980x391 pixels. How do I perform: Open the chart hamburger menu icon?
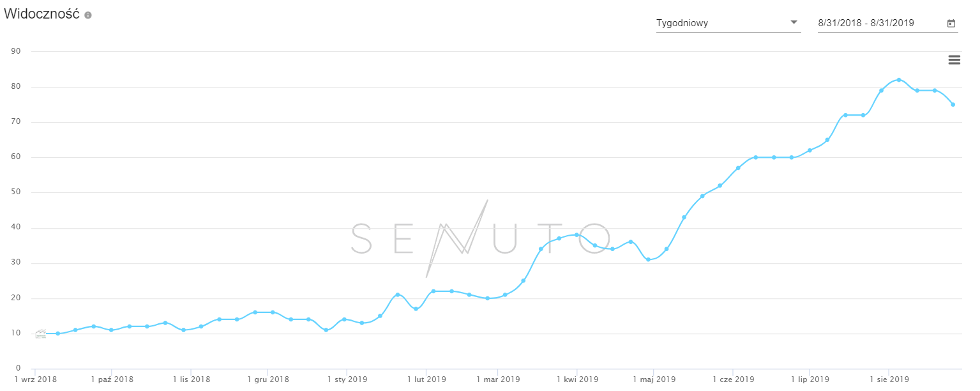tap(954, 60)
